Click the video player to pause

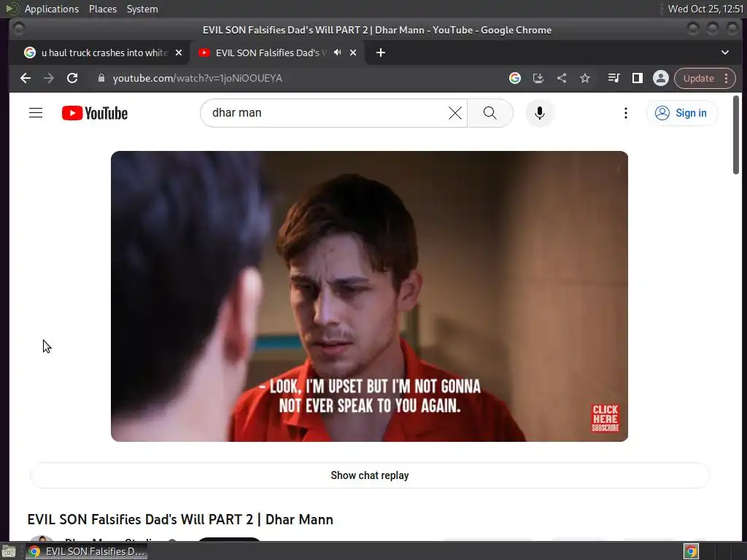(369, 296)
